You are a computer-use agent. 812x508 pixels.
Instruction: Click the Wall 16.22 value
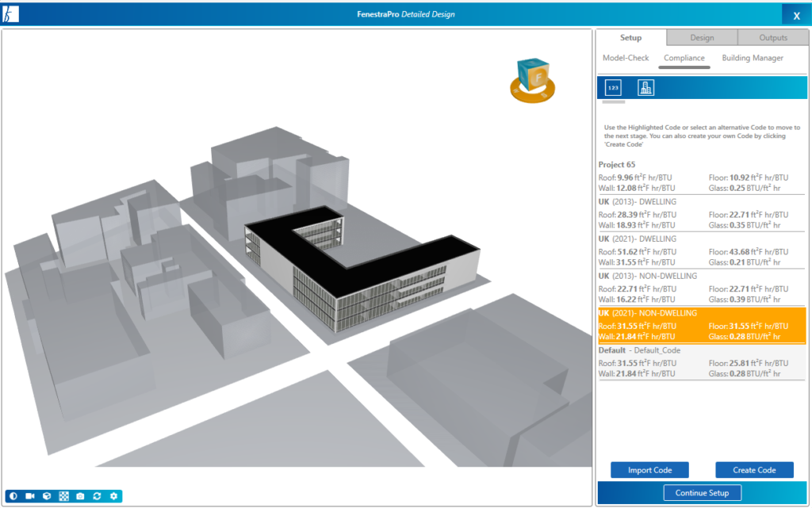click(626, 300)
